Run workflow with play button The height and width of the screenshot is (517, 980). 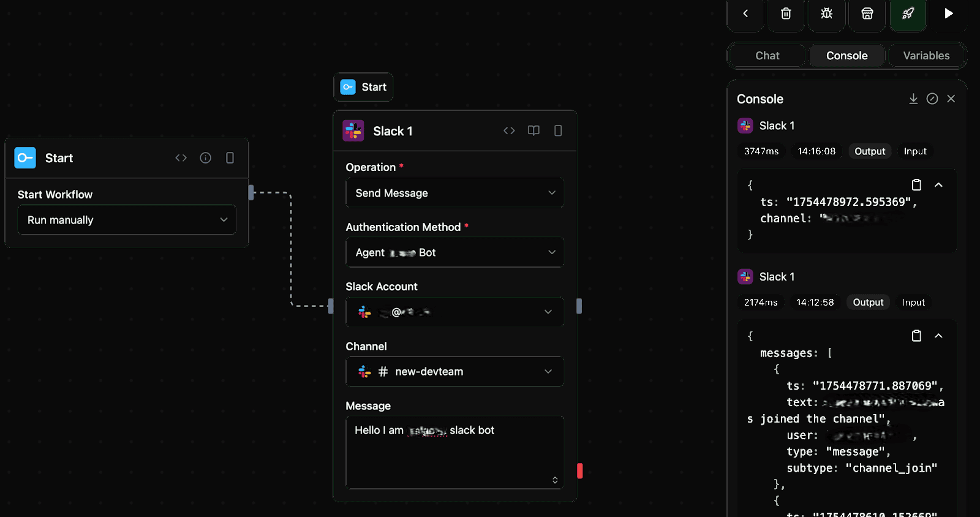click(x=948, y=13)
